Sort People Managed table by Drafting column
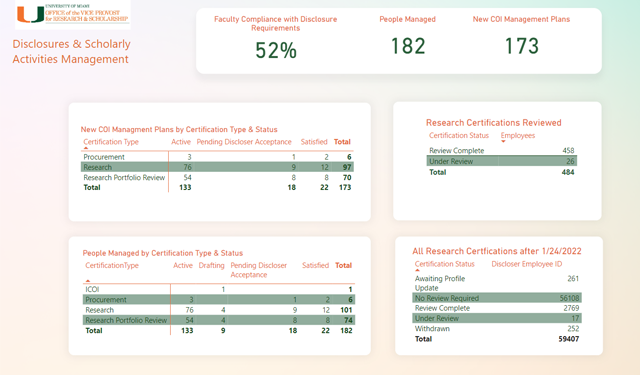640x375 pixels. point(211,265)
